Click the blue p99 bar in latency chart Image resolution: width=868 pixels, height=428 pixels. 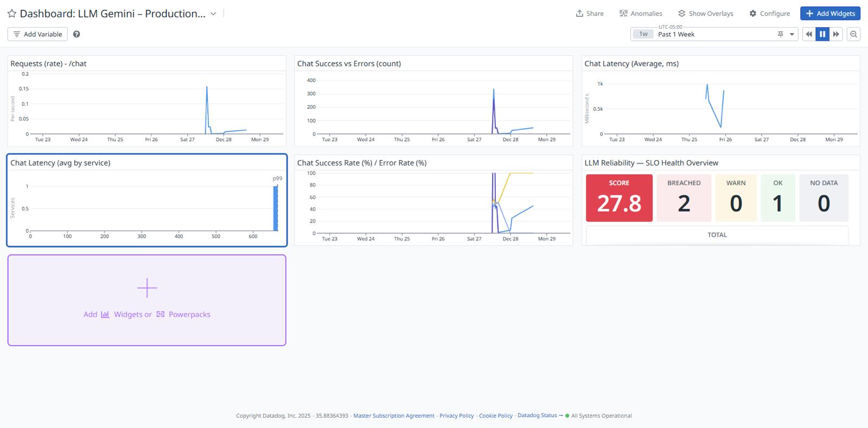click(x=276, y=208)
